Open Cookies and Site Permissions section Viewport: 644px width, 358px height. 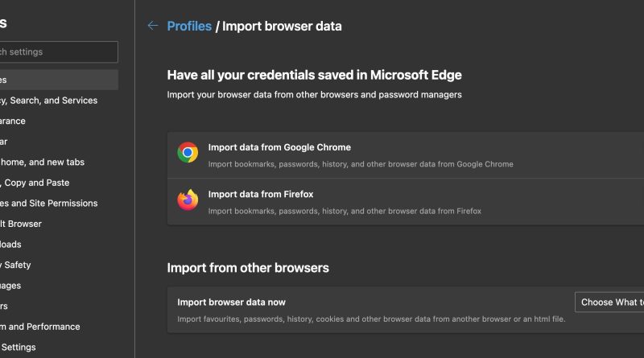point(48,204)
